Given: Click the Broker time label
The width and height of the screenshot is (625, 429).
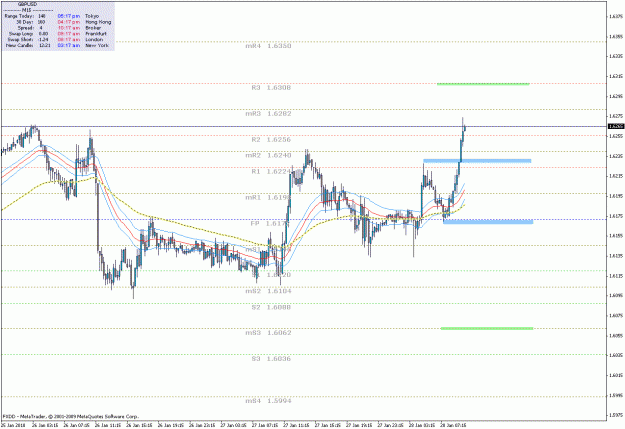Looking at the screenshot, I should tap(94, 28).
